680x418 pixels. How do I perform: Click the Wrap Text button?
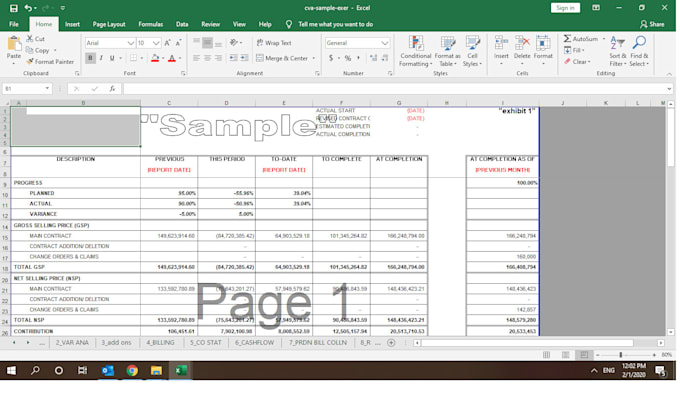pos(274,43)
